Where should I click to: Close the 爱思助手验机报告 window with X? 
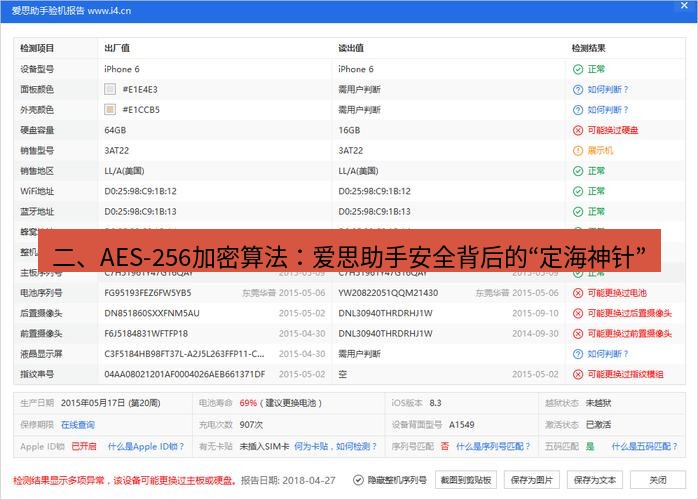tap(684, 5)
